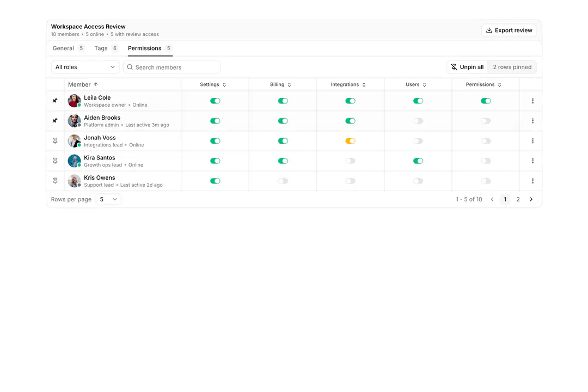Disable Settings access for Kris Owens

tap(215, 181)
